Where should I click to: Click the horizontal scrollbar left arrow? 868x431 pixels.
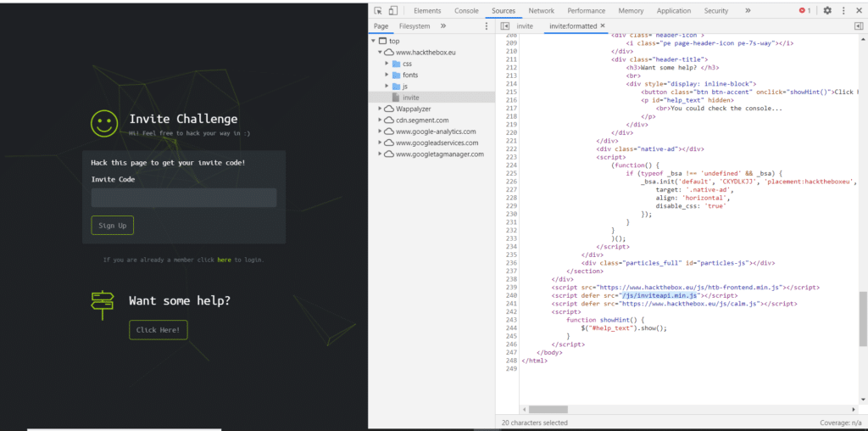(x=524, y=410)
